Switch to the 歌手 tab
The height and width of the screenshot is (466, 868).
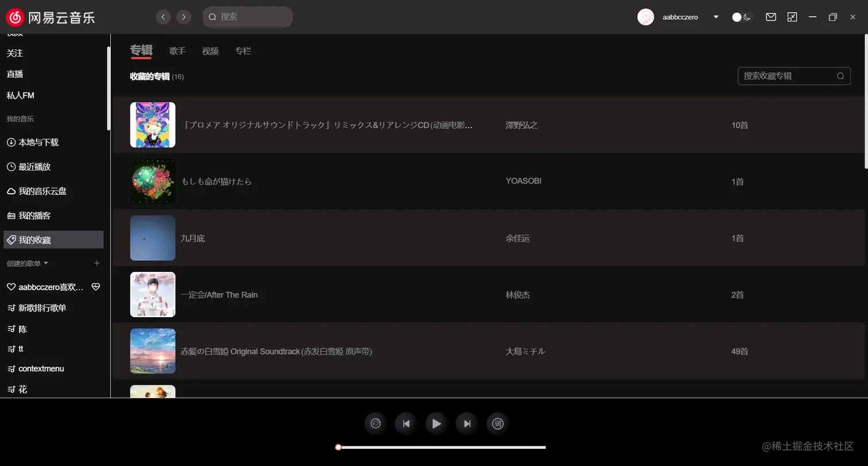click(177, 51)
